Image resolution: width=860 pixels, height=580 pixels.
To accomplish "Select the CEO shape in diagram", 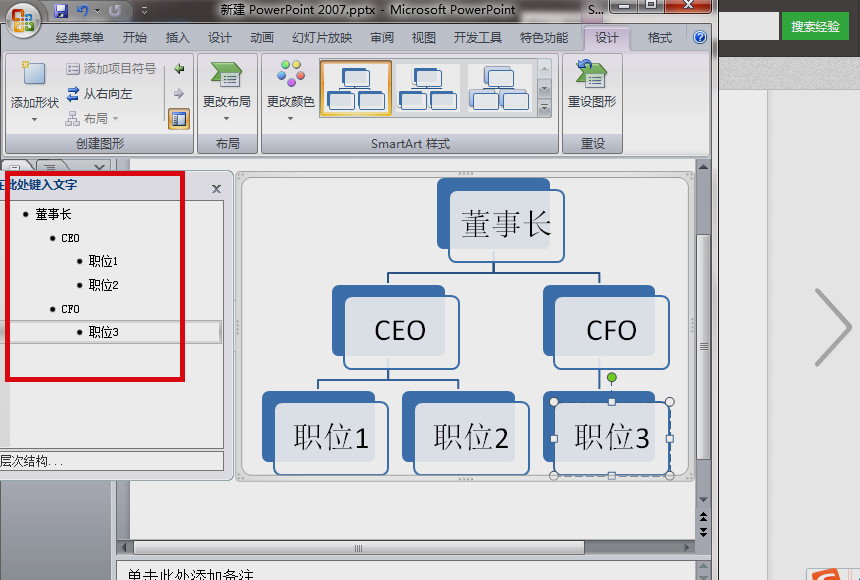I will [x=400, y=331].
